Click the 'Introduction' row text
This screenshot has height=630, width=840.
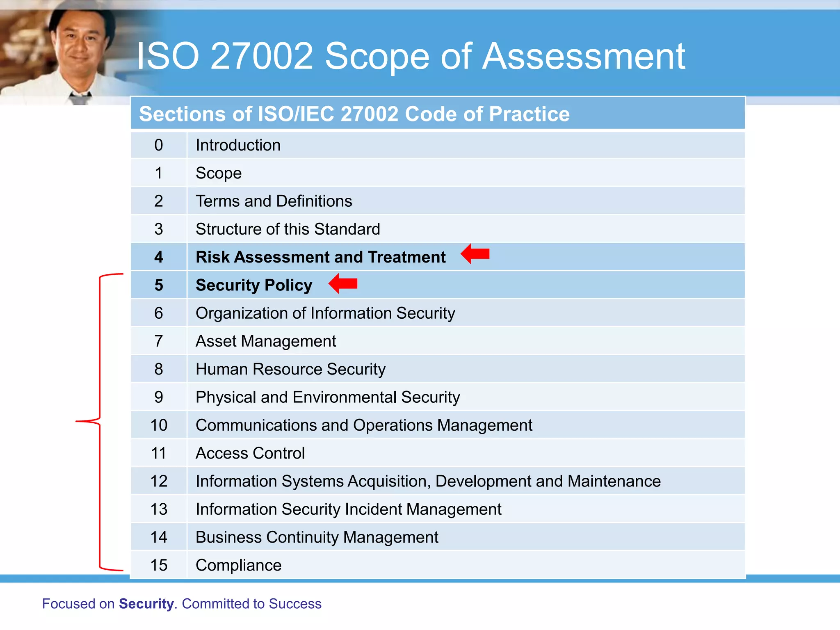238,145
